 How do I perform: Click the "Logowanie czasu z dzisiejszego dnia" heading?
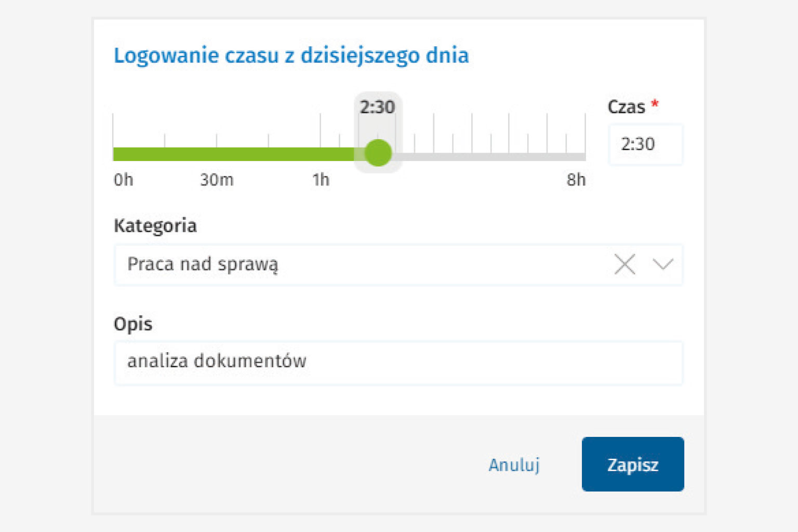(291, 56)
